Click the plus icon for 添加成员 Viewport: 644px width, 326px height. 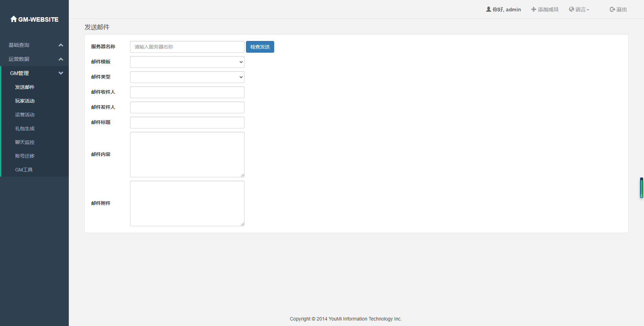coord(534,9)
